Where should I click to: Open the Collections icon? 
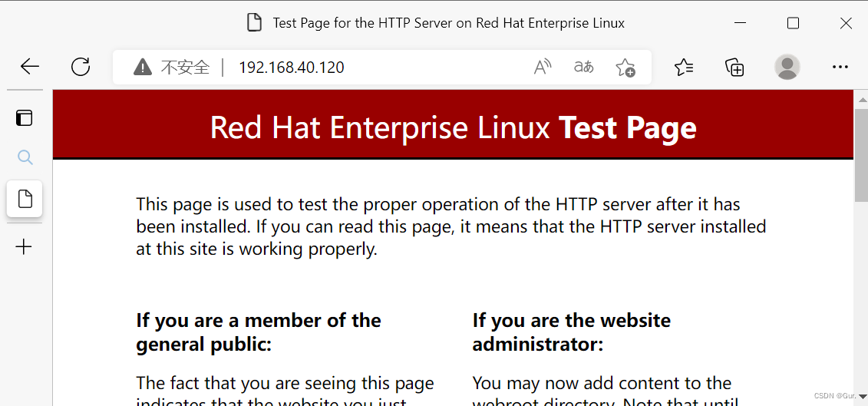(734, 68)
